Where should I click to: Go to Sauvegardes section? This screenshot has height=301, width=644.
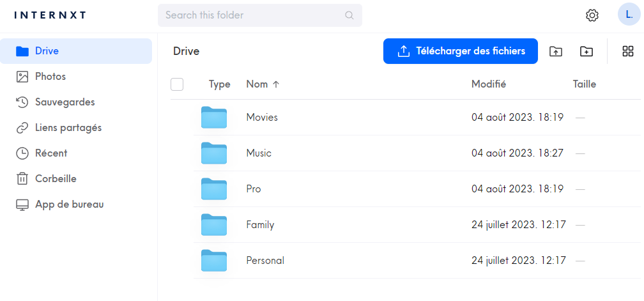click(x=65, y=102)
